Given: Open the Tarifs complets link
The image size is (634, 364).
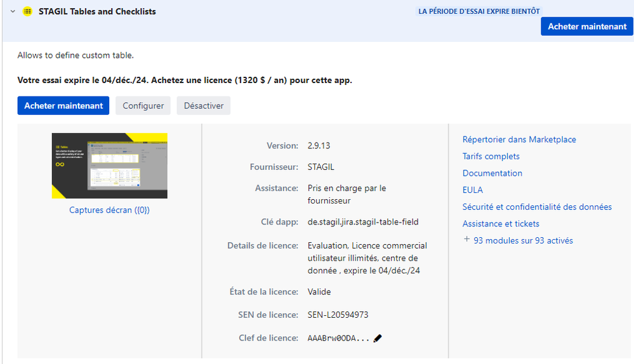Looking at the screenshot, I should (491, 157).
